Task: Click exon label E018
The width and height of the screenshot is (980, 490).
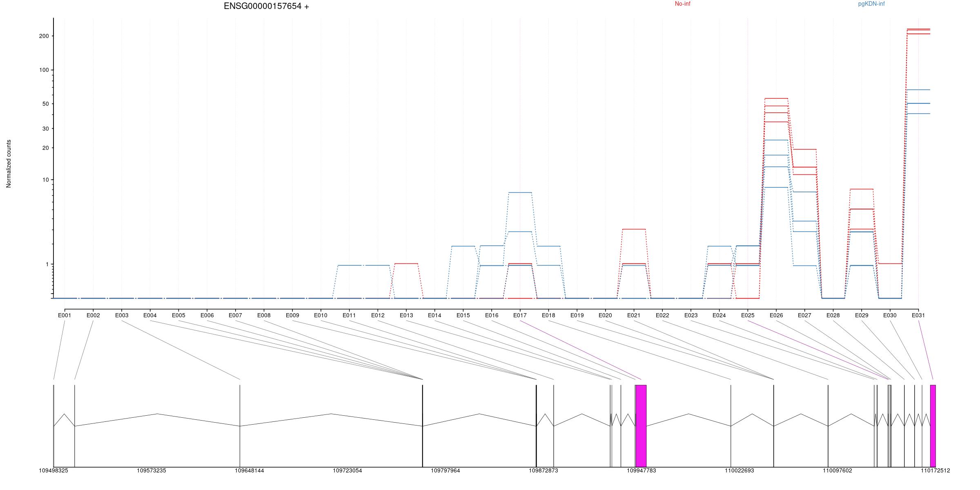Action: pos(548,315)
